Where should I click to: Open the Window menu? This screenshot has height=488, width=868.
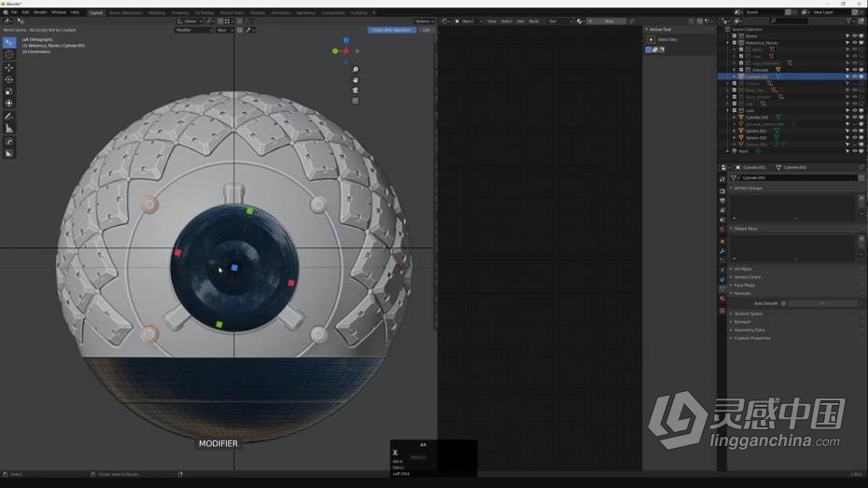tap(59, 12)
